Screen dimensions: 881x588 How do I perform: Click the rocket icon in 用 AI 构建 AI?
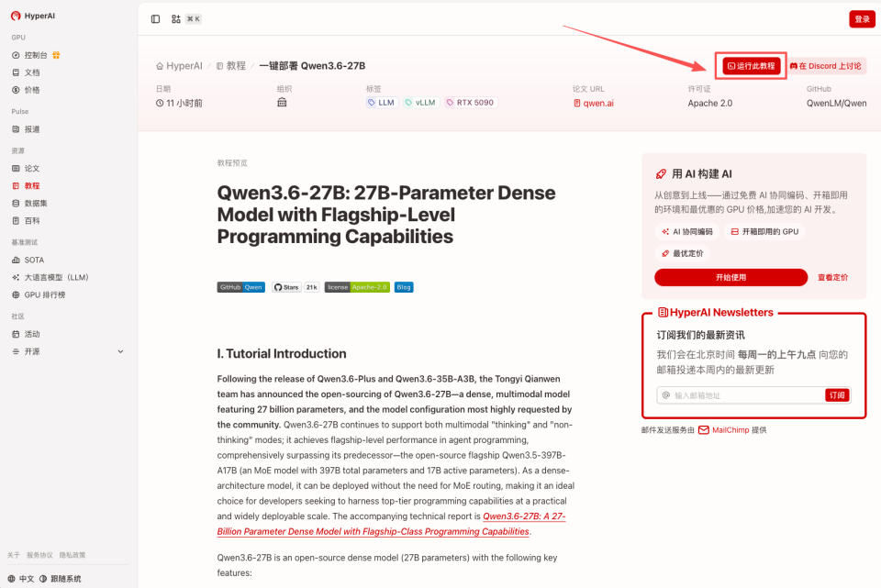point(662,174)
